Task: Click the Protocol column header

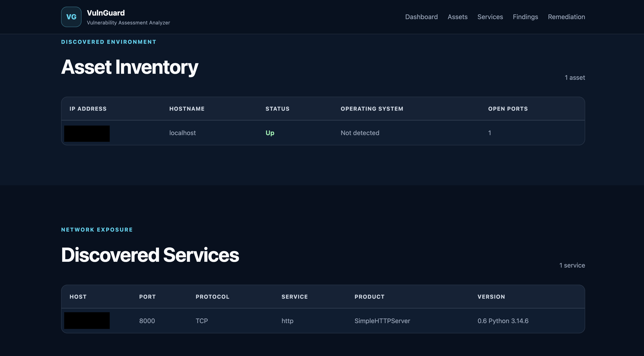Action: (212, 296)
